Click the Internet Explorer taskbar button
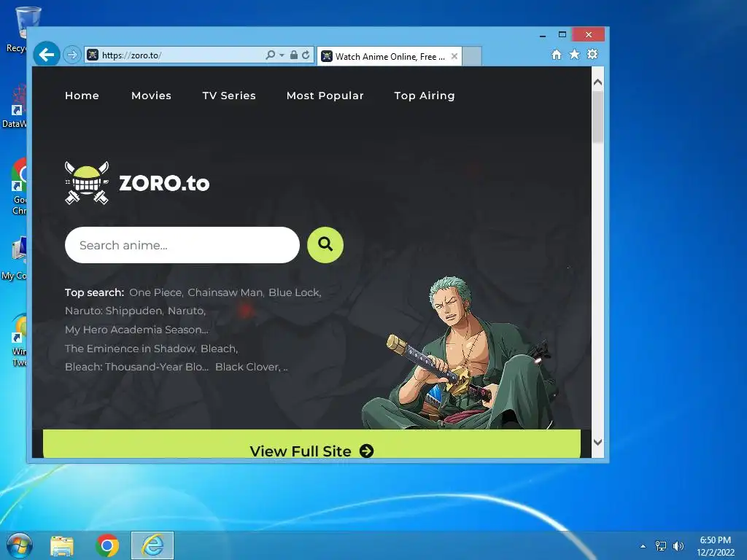 [x=152, y=545]
